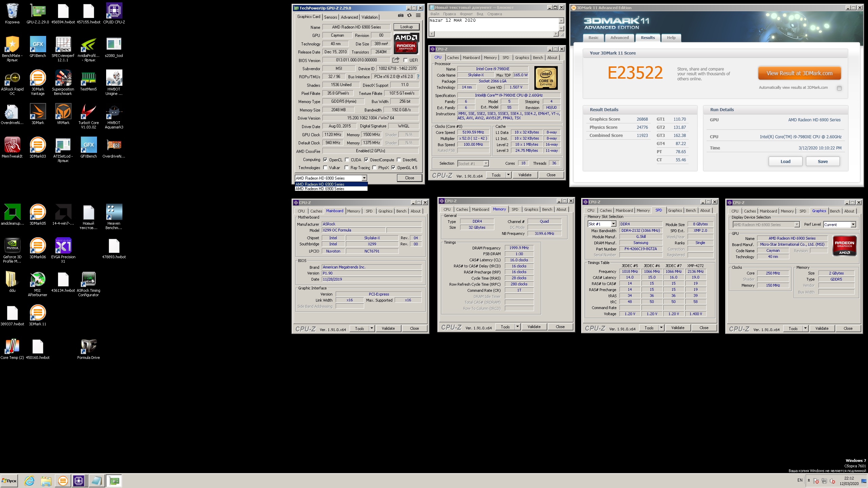The image size is (868, 488).
Task: Click the Notepad horizontal scrollbar right arrow
Action: tap(556, 34)
